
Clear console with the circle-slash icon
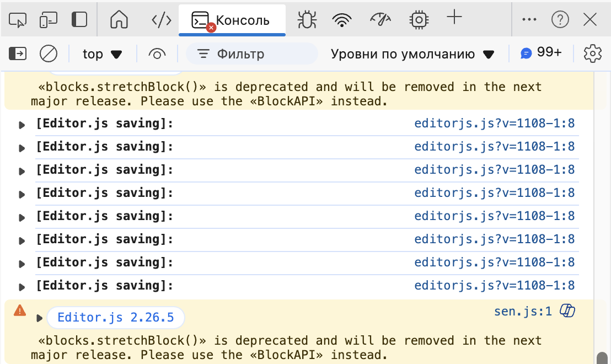(49, 53)
